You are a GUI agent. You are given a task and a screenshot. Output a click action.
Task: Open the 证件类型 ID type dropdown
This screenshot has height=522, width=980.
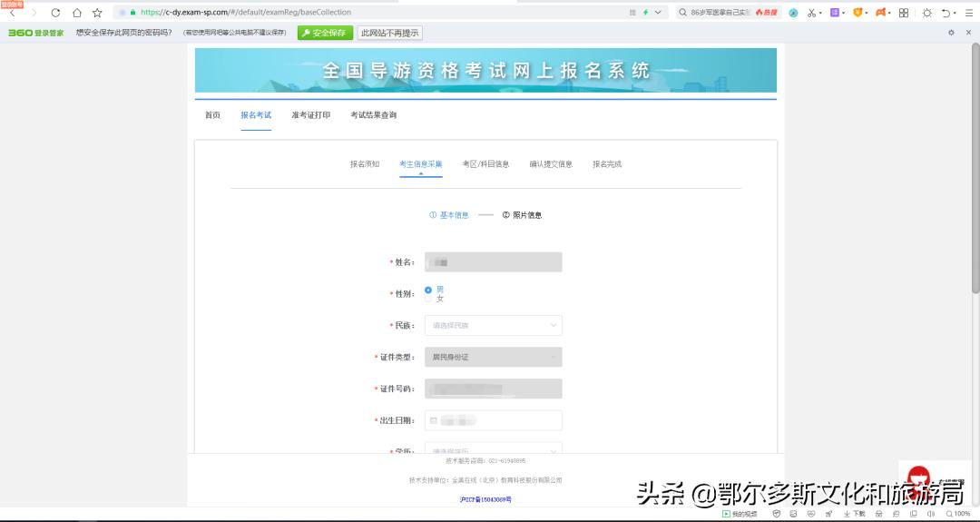[x=493, y=357]
